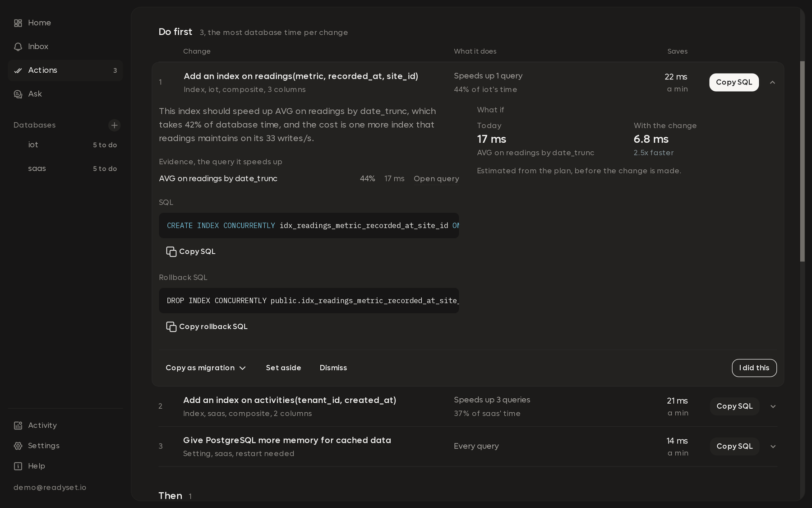Open the Home page
The width and height of the screenshot is (812, 508).
coord(65,23)
